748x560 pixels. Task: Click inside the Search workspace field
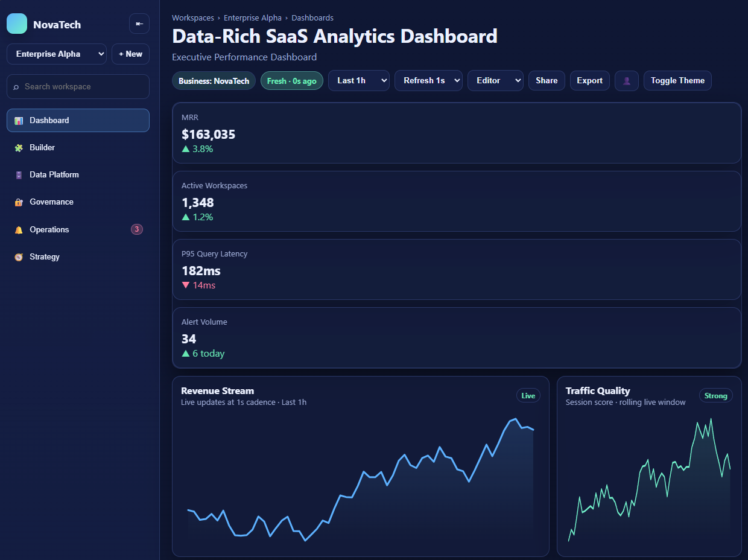pyautogui.click(x=78, y=86)
